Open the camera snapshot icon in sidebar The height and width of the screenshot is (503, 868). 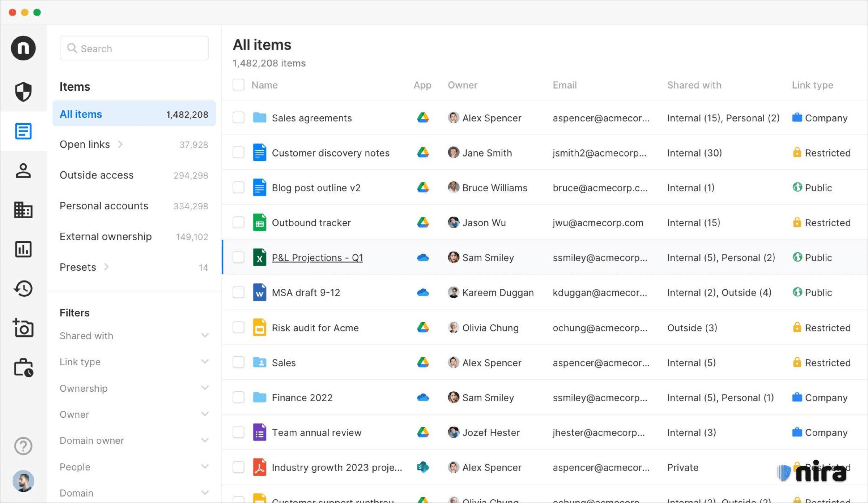[23, 328]
